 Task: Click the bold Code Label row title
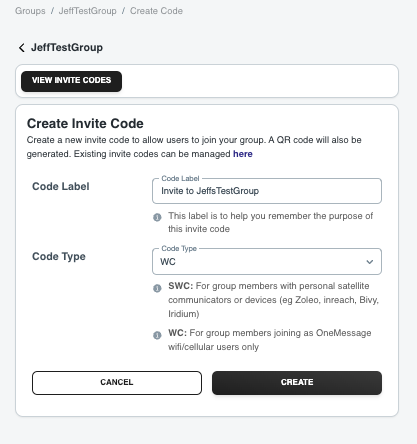61,186
